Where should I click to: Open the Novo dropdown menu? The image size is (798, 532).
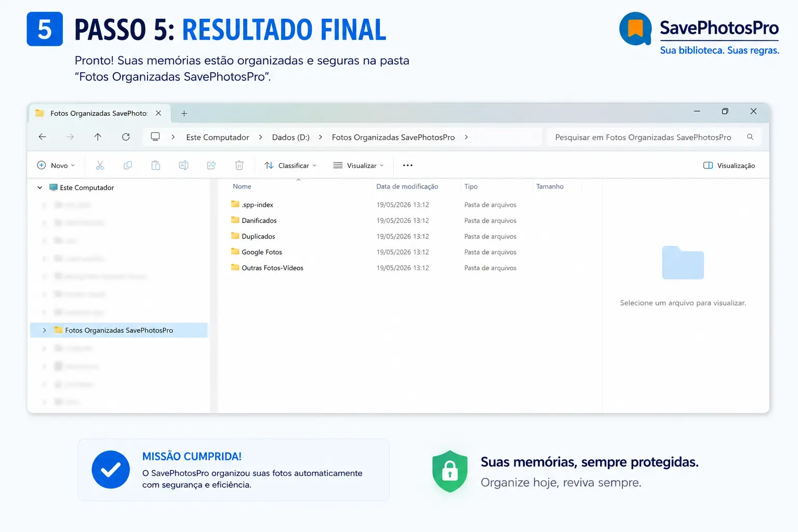click(x=56, y=165)
